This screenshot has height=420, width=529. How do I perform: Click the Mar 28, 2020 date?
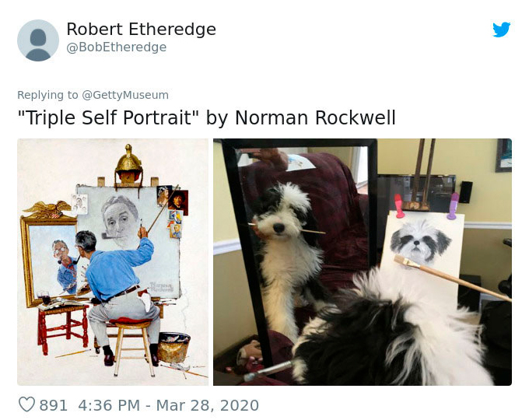[x=208, y=404]
